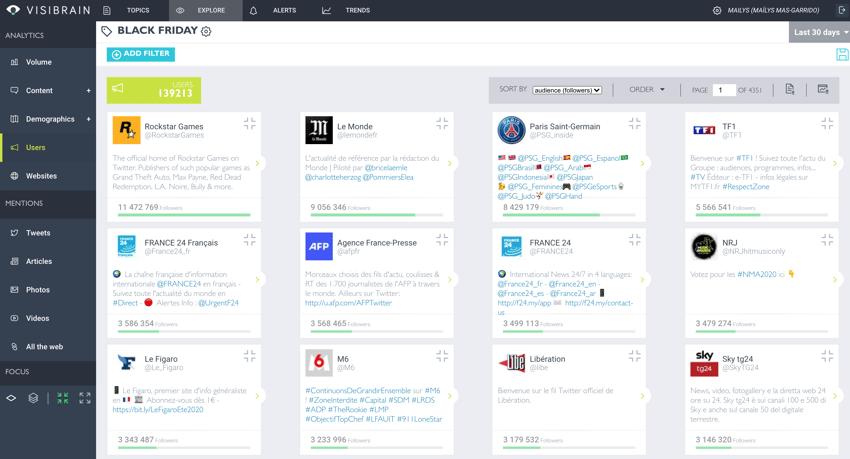
Task: Click Le Monde followers progress bar
Action: tap(377, 215)
